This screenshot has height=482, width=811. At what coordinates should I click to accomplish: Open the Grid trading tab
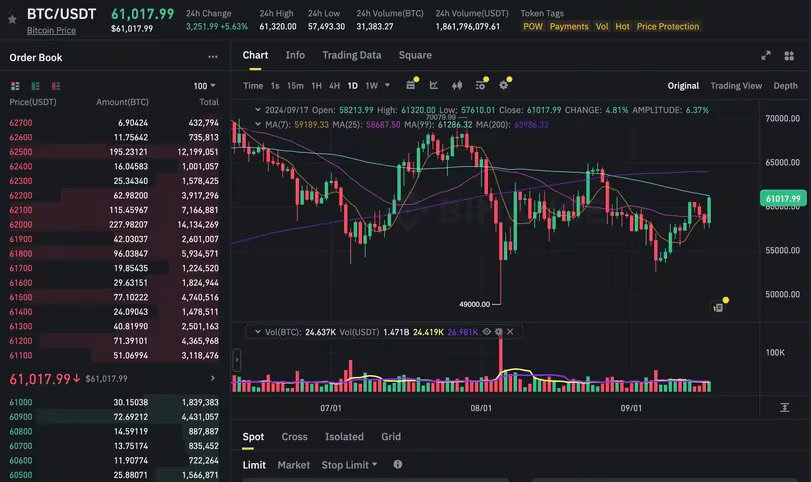[x=391, y=436]
